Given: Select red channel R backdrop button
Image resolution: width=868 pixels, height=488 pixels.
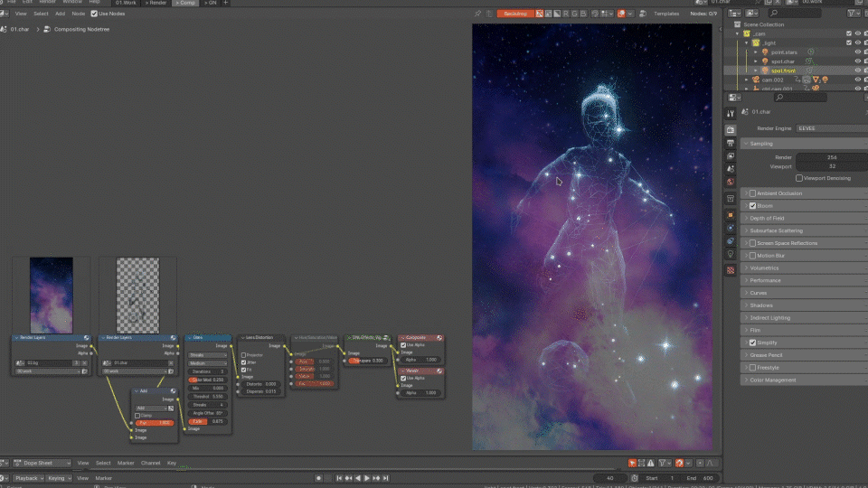Looking at the screenshot, I should (566, 14).
